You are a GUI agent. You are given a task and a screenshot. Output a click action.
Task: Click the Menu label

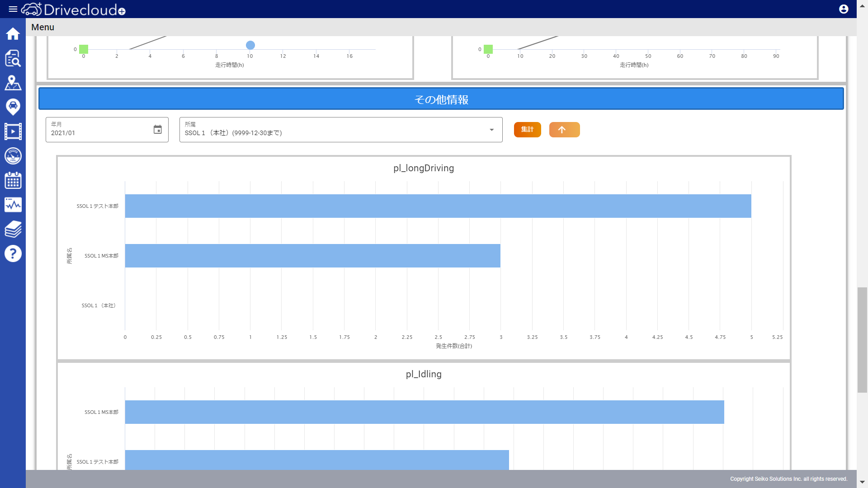42,27
